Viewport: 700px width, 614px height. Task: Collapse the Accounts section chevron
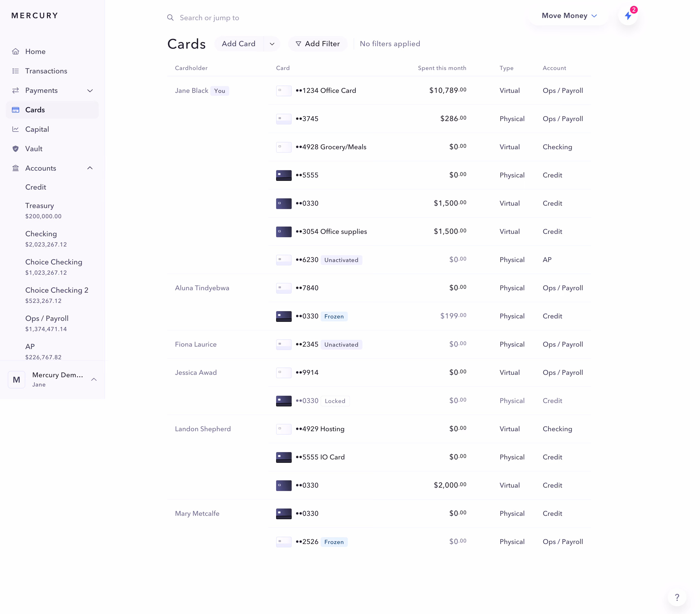point(90,168)
